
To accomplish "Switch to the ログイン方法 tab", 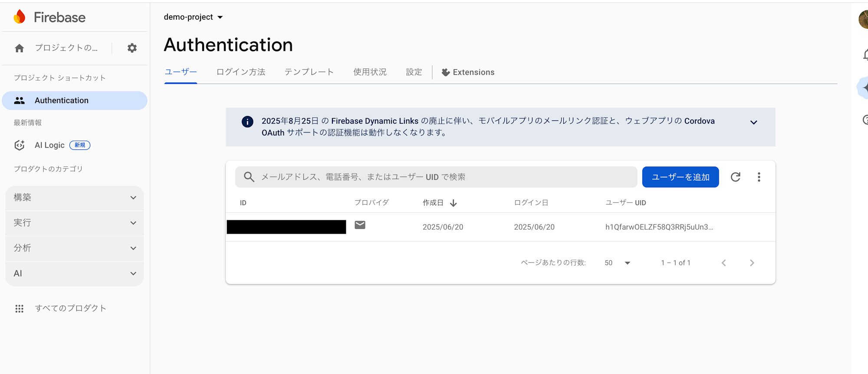I will click(x=241, y=72).
